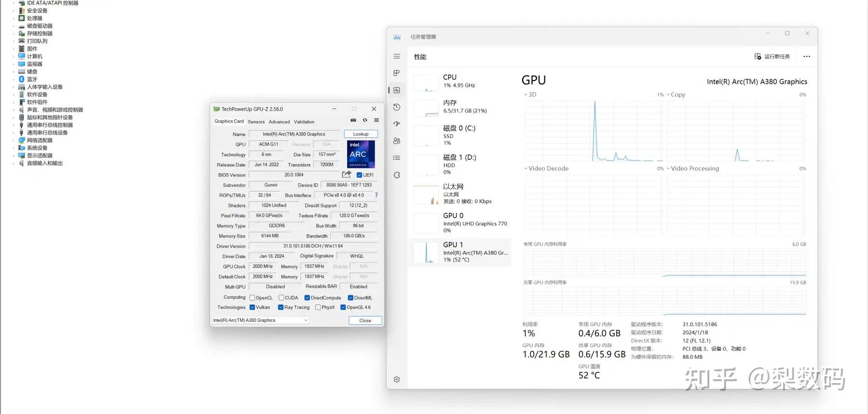Click the processor chip icon in Device Manager

click(21, 18)
